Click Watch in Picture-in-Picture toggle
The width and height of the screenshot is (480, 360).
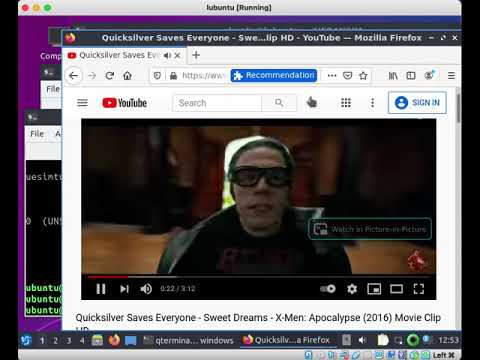click(370, 229)
